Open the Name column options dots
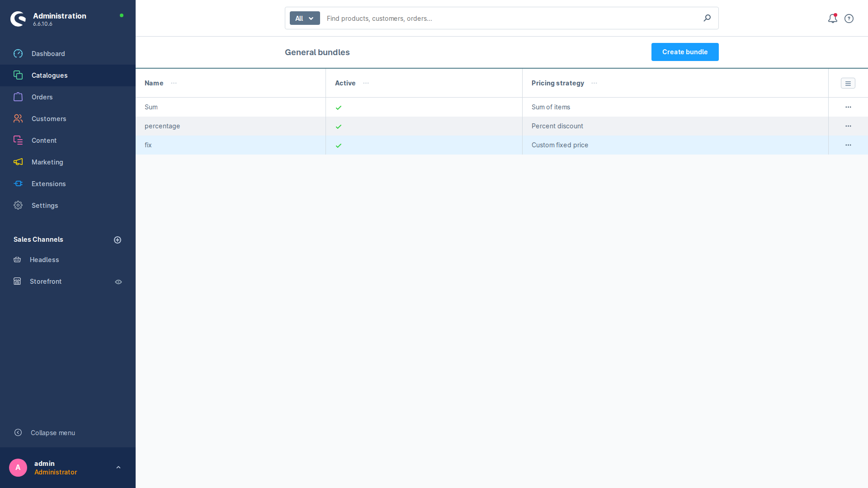Viewport: 868px width, 488px height. tap(174, 83)
